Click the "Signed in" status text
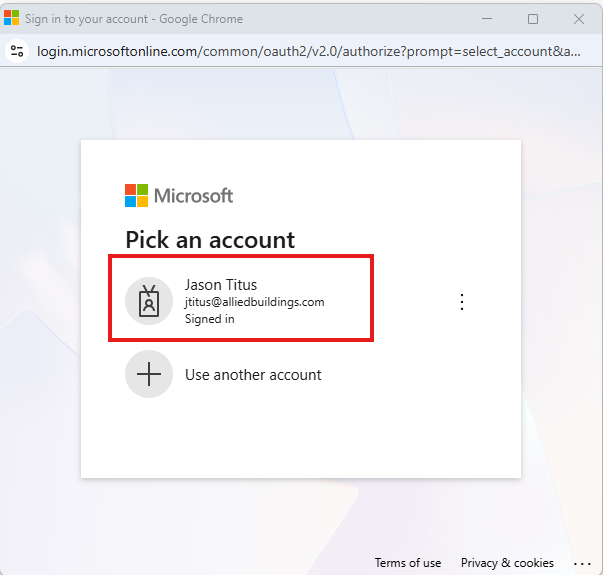603x575 pixels. (210, 319)
